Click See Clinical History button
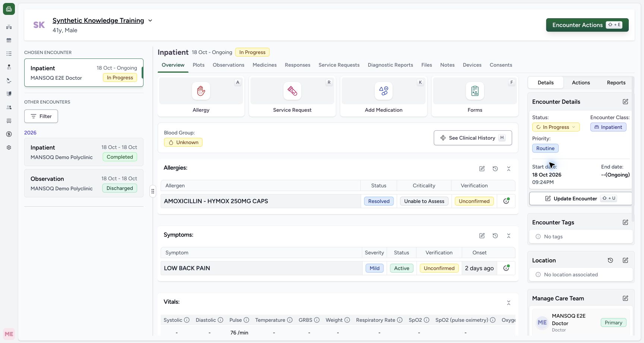Image resolution: width=644 pixels, height=343 pixels. pyautogui.click(x=473, y=138)
